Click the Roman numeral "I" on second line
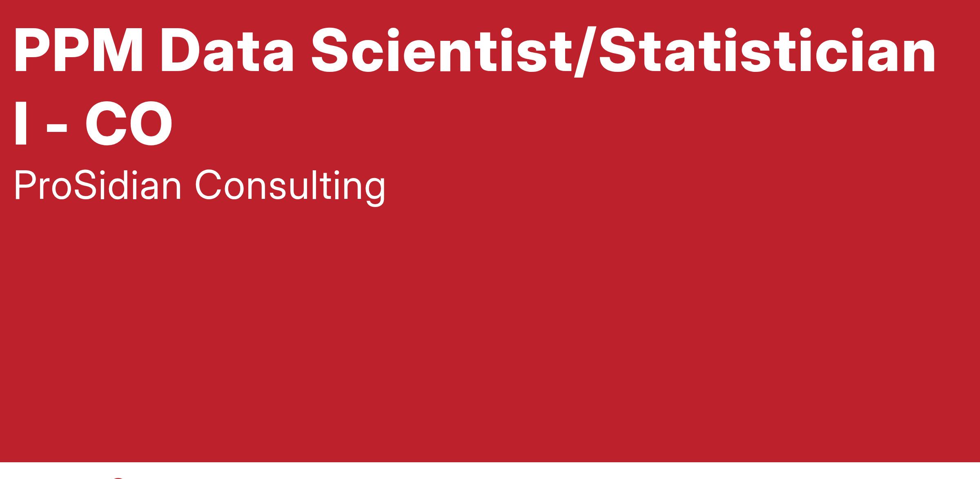This screenshot has width=980, height=479. 20,123
